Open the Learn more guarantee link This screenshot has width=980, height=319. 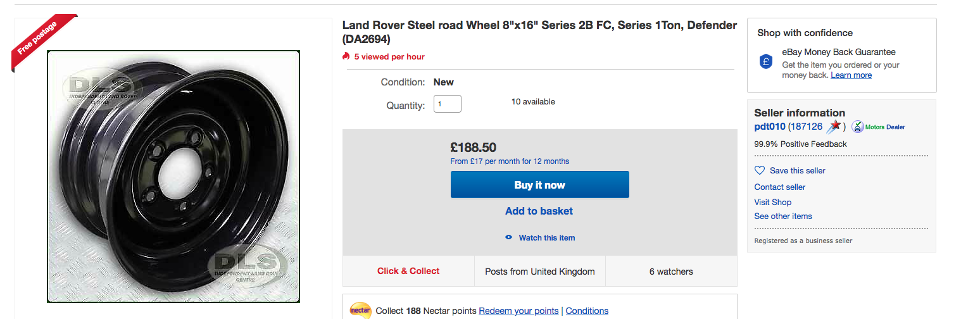[x=851, y=75]
